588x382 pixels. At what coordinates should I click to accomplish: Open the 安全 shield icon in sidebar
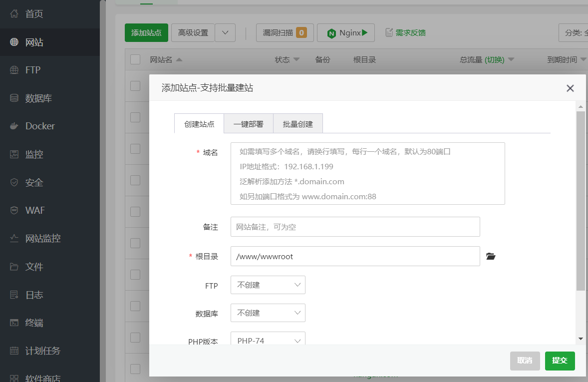pyautogui.click(x=14, y=183)
